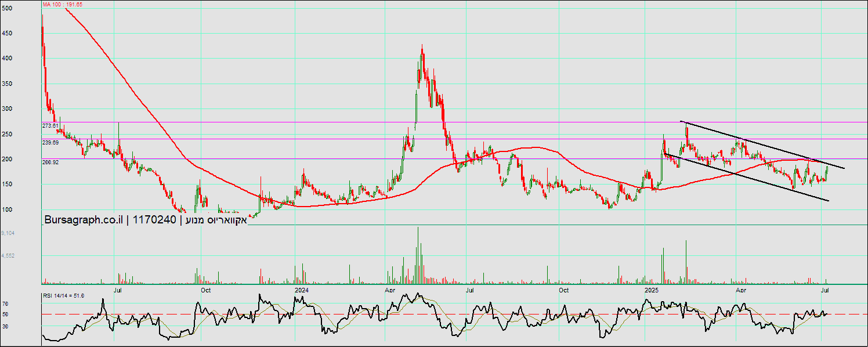Click the 250 price axis label

click(x=8, y=134)
